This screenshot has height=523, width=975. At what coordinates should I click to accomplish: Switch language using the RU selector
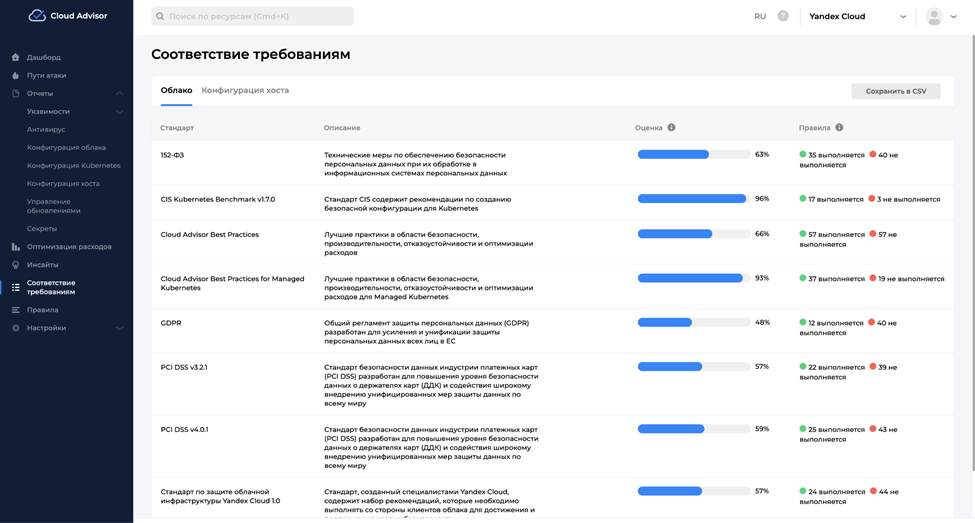point(760,16)
